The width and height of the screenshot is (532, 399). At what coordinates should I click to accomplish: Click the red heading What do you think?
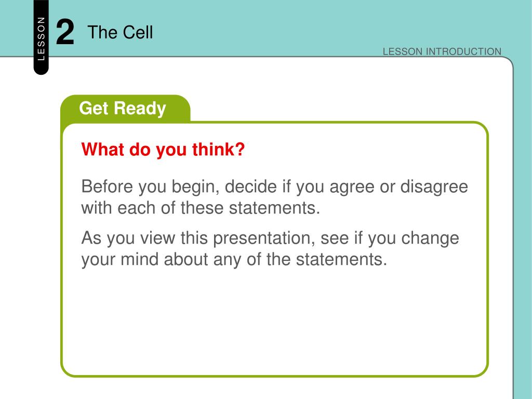tap(163, 149)
